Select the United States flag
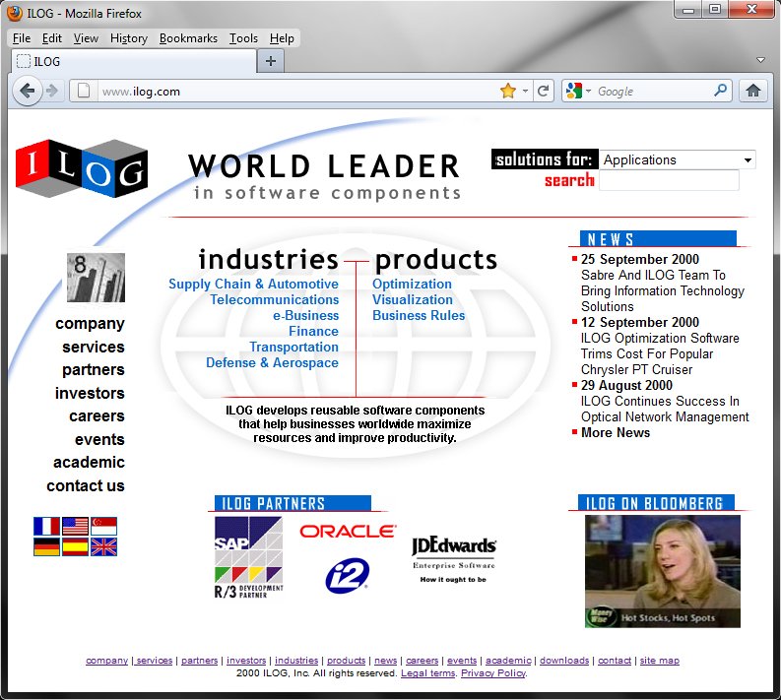Screen dimensions: 781x700 75,527
